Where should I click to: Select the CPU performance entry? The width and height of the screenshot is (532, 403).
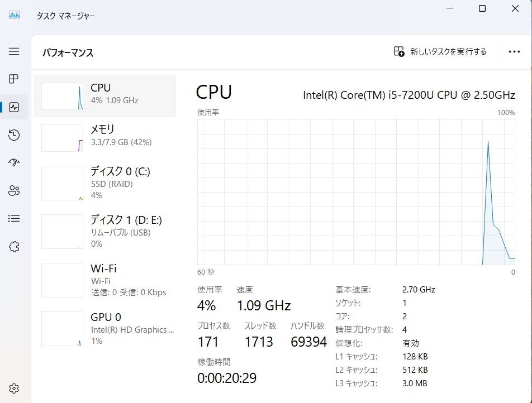tap(105, 96)
